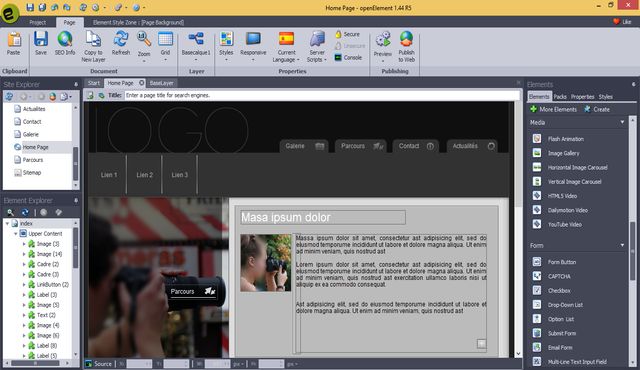Screen dimensions: 640x370
Task: Select the Horizontal Image Carousel element
Action: tap(577, 167)
